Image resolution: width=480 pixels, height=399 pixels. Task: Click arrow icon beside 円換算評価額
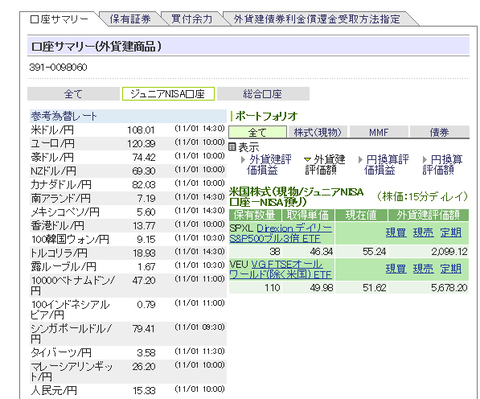(x=425, y=160)
